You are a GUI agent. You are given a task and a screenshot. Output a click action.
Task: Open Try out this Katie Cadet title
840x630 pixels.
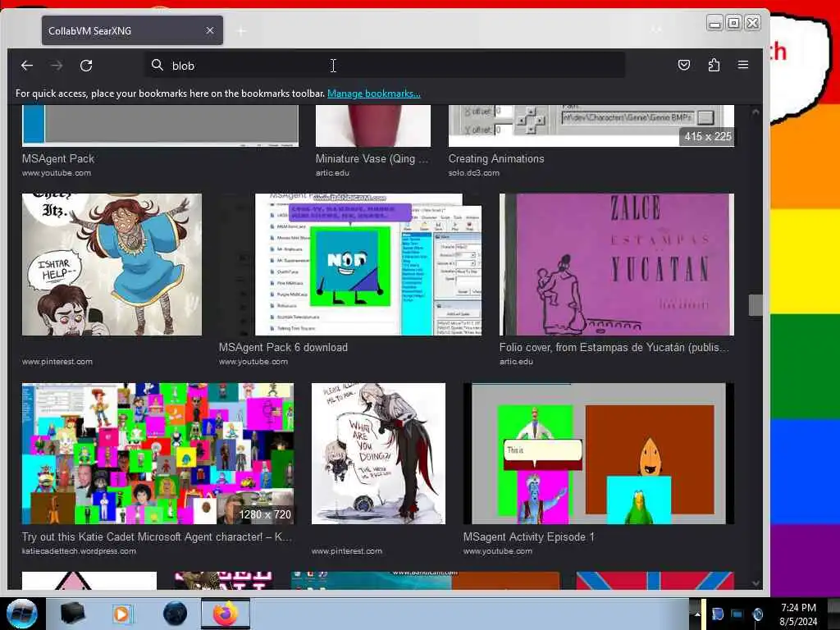157,536
